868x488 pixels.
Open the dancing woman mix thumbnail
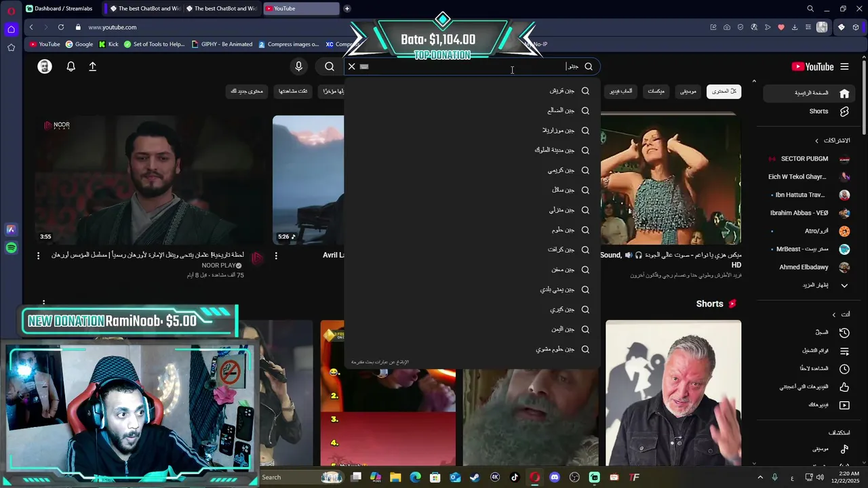pos(671,180)
